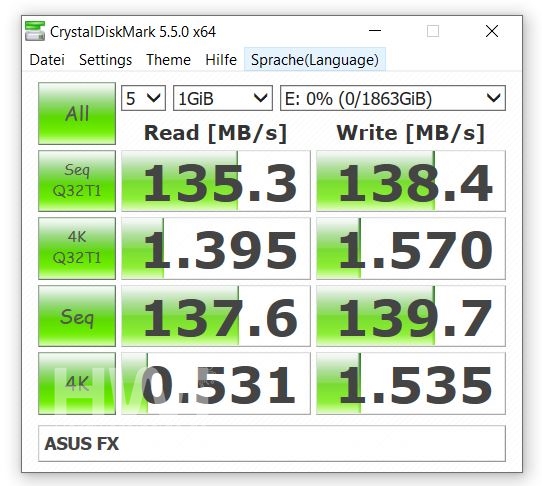Viewport: 542px width, 486px height.
Task: Open the test count dropdown showing 5
Action: coord(143,98)
